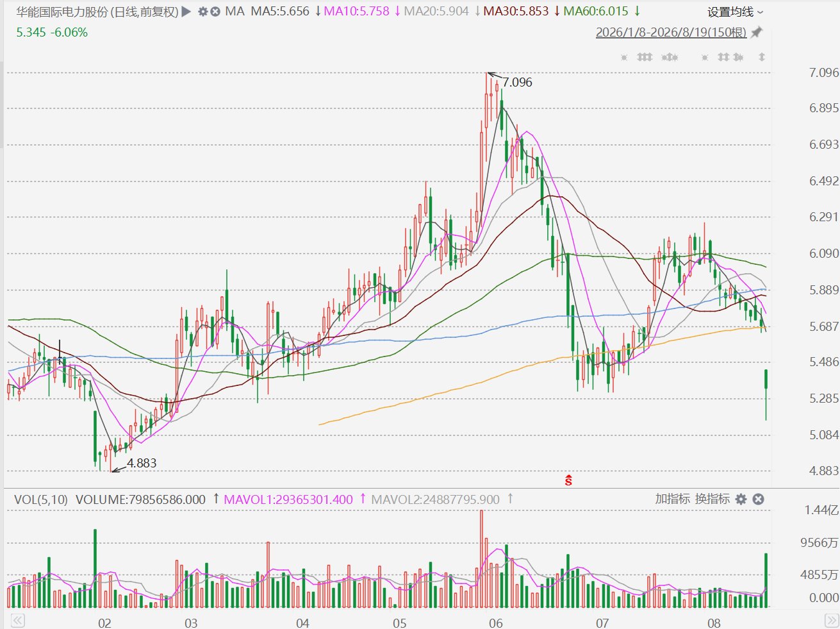Screen dimensions: 840x629
Task: Click the 4855万 volume axis label
Action: pos(819,574)
